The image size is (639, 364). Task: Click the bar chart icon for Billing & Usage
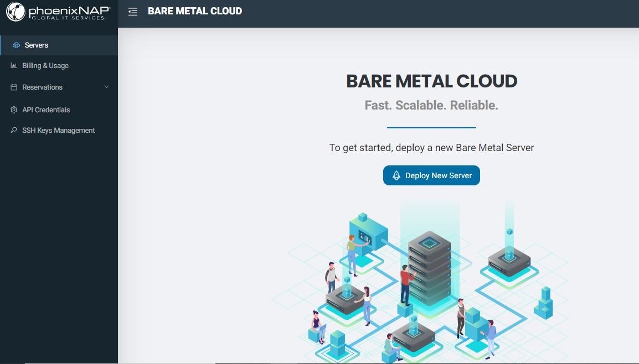[13, 65]
